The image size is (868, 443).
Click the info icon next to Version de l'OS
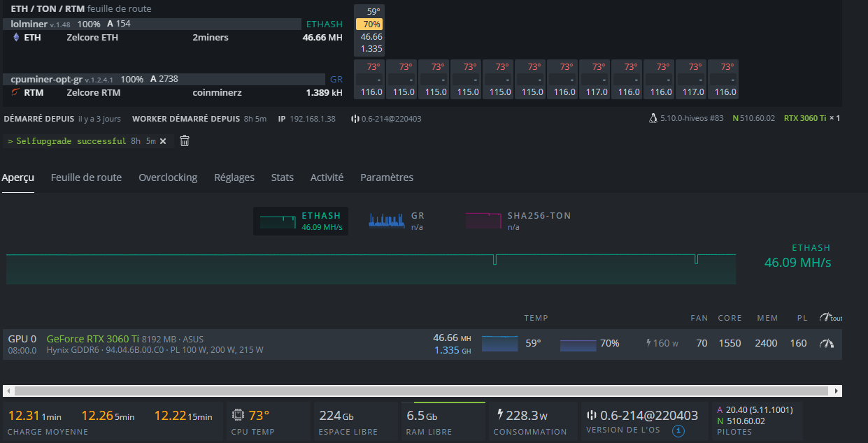678,430
